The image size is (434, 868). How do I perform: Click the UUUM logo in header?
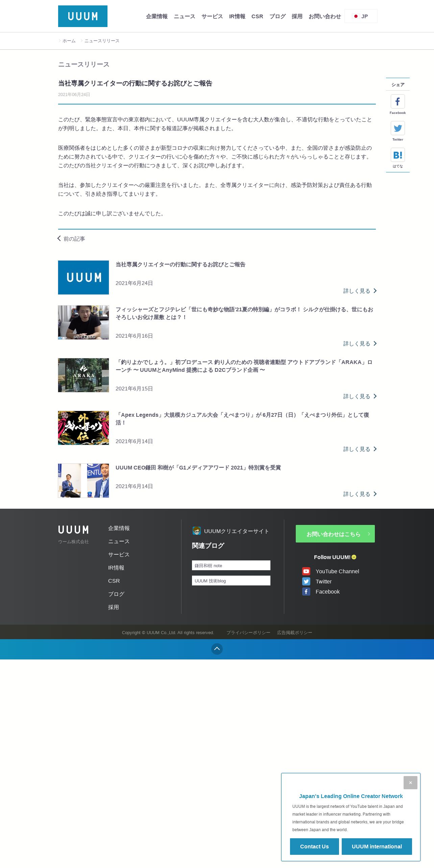(x=83, y=16)
